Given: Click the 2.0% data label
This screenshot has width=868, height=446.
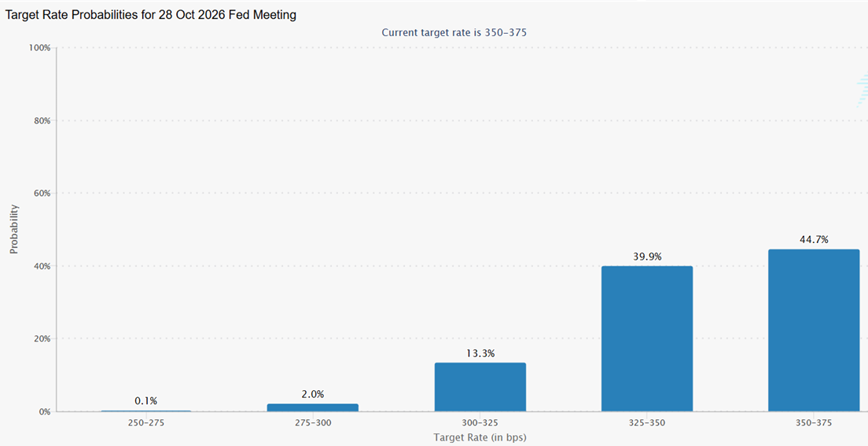Looking at the screenshot, I should (x=313, y=394).
